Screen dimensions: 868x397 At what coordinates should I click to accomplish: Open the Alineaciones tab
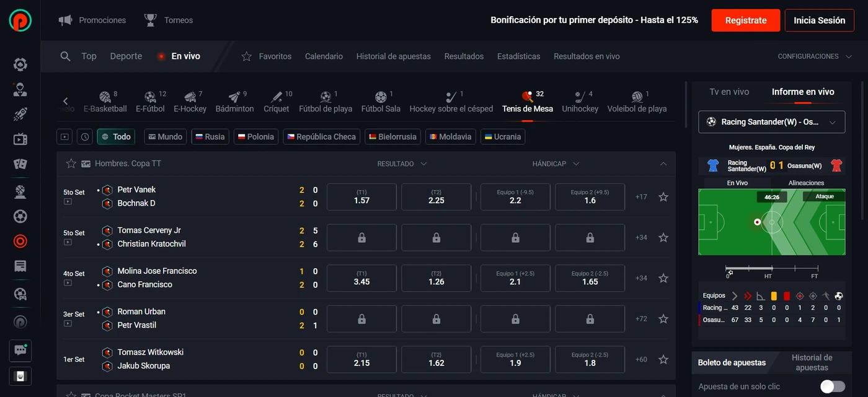[x=806, y=183]
